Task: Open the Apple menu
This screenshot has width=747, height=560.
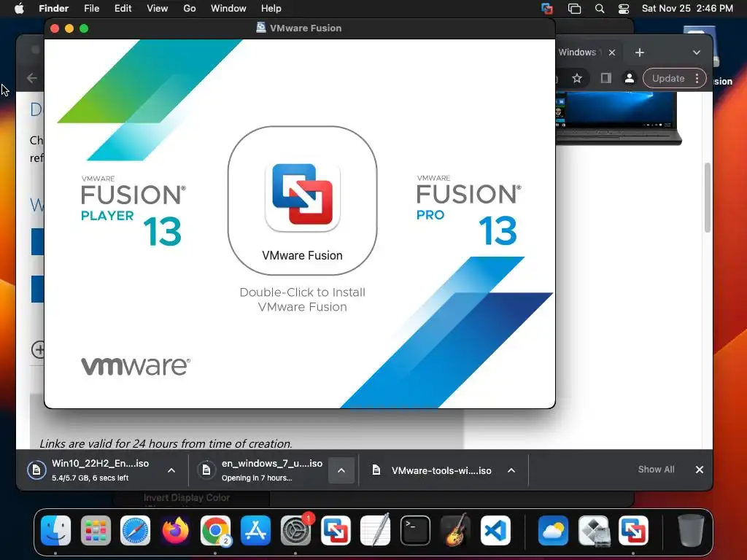Action: (19, 9)
